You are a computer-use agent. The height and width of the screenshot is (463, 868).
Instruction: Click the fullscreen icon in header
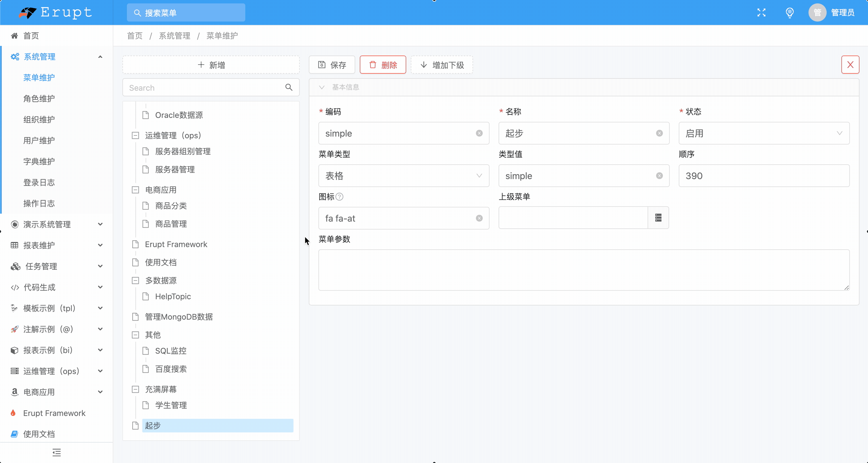click(761, 12)
